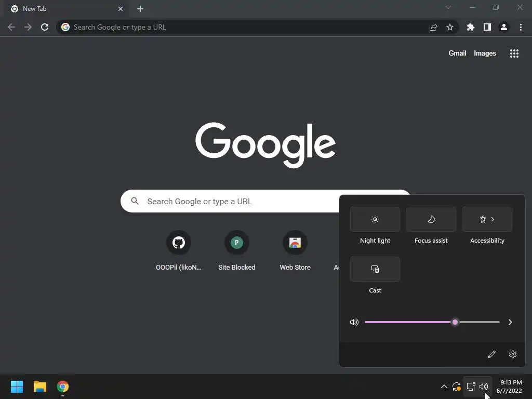Viewport: 532px width, 399px height.
Task: Open the Chrome profile avatar
Action: (504, 27)
